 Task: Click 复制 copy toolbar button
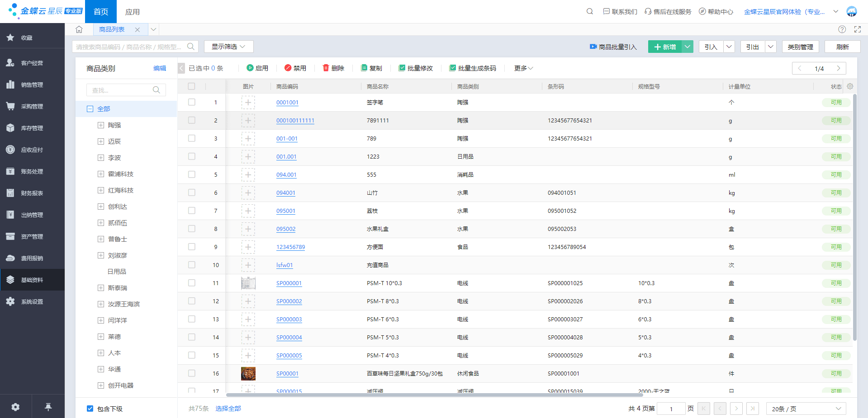coord(371,68)
